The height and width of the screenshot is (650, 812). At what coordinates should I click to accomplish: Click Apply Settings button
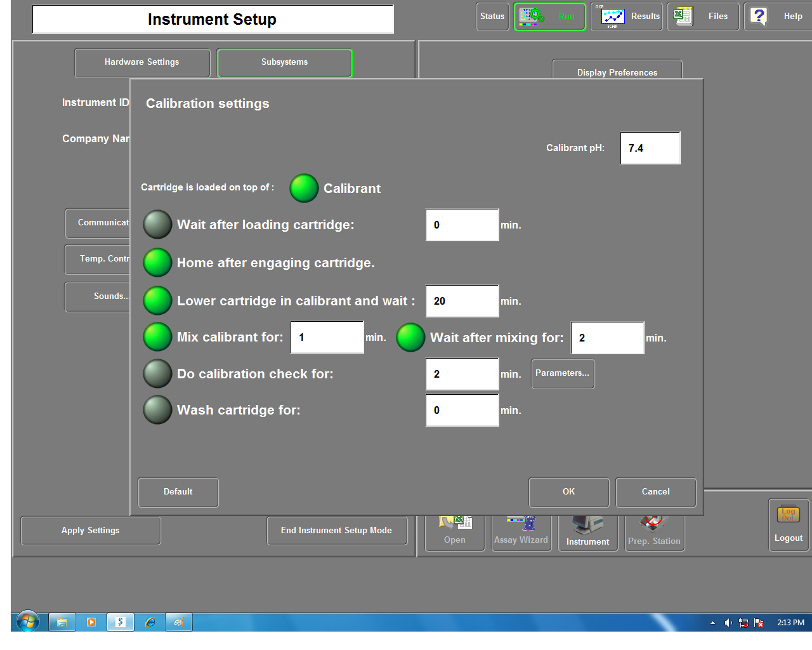pyautogui.click(x=91, y=531)
